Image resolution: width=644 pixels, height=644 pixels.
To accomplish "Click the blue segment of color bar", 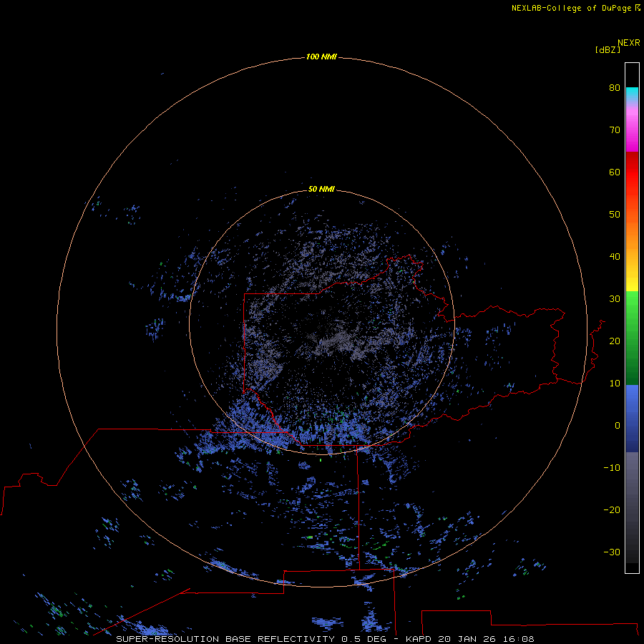I will click(632, 419).
